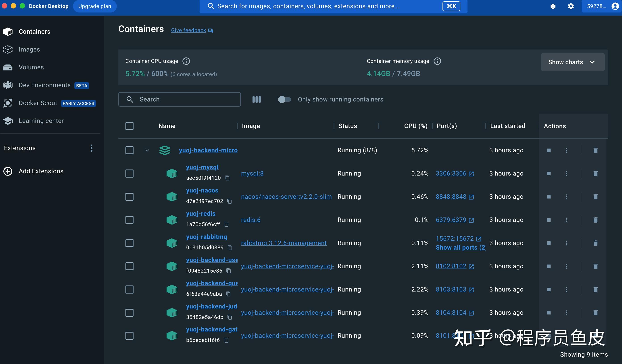Stop the yuoj-nacos container

click(549, 197)
